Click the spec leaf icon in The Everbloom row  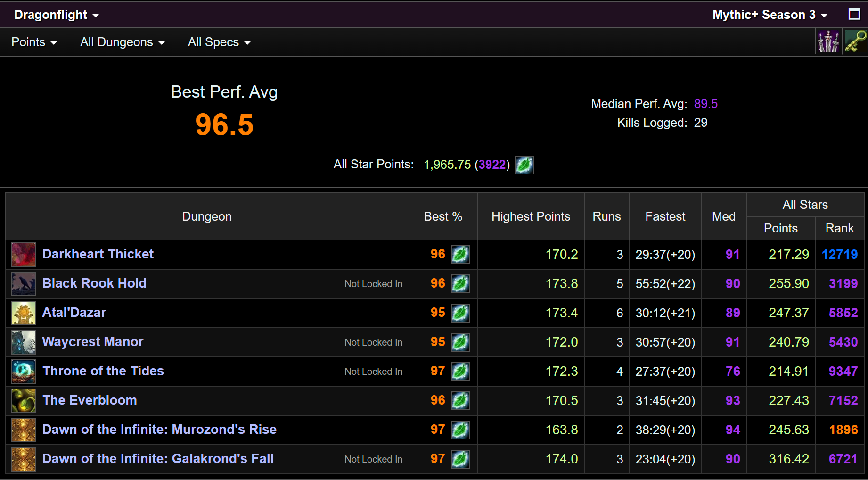460,401
